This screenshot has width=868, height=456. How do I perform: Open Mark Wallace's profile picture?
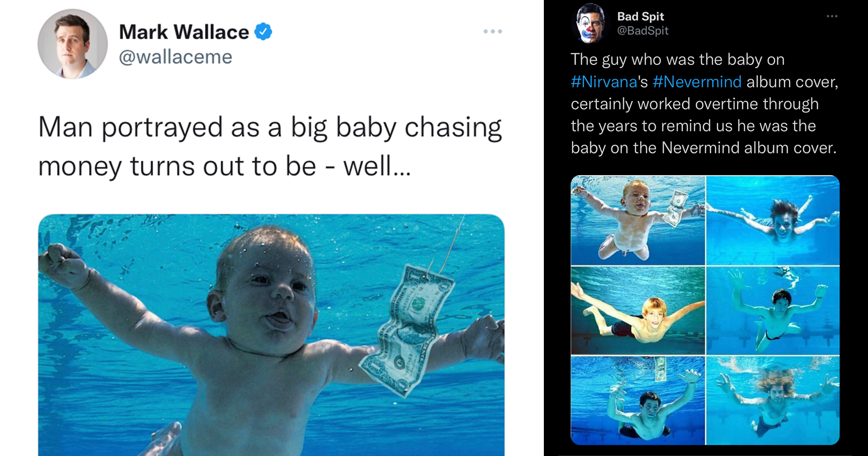(73, 44)
